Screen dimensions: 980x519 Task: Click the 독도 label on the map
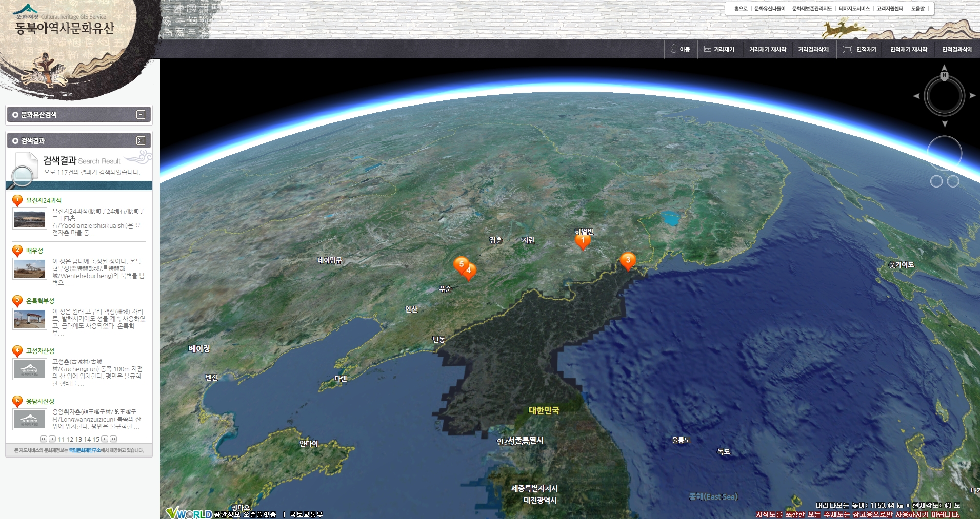click(x=724, y=452)
